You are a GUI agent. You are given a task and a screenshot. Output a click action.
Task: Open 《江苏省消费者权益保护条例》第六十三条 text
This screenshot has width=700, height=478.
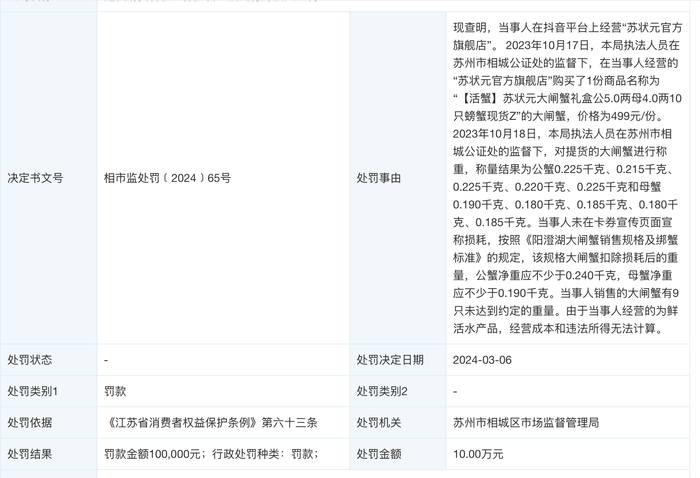pyautogui.click(x=210, y=423)
